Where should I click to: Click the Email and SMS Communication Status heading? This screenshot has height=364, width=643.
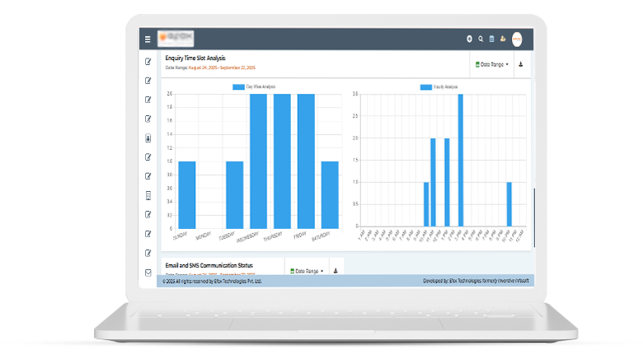(x=209, y=265)
